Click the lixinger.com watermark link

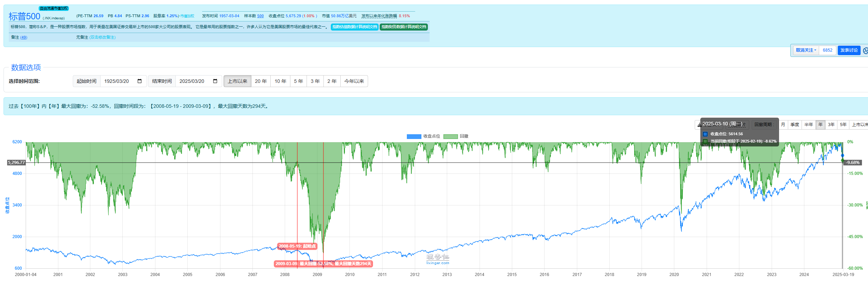tap(438, 263)
